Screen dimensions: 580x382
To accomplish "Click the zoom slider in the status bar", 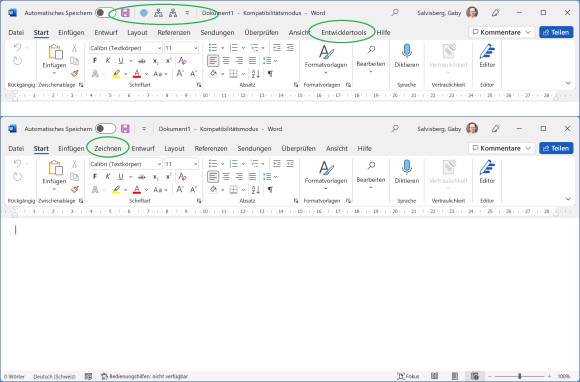I will tap(519, 376).
